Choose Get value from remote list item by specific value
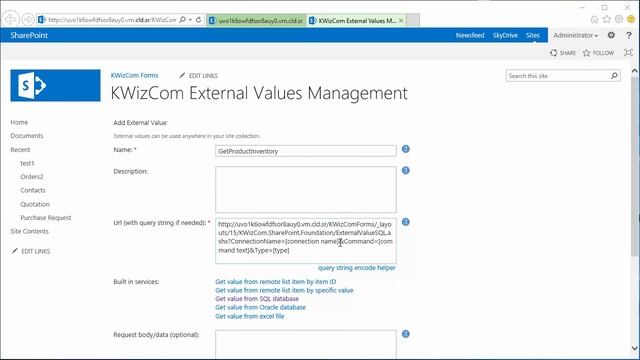Image resolution: width=640 pixels, height=360 pixels. (x=284, y=290)
